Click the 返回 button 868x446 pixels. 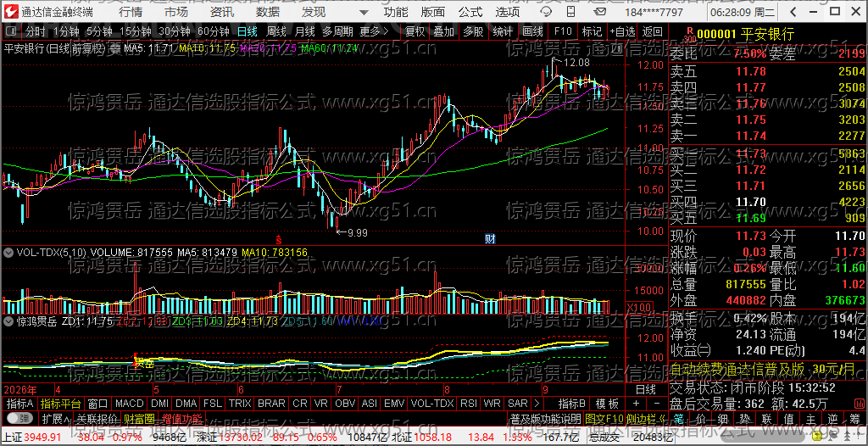coord(653,31)
